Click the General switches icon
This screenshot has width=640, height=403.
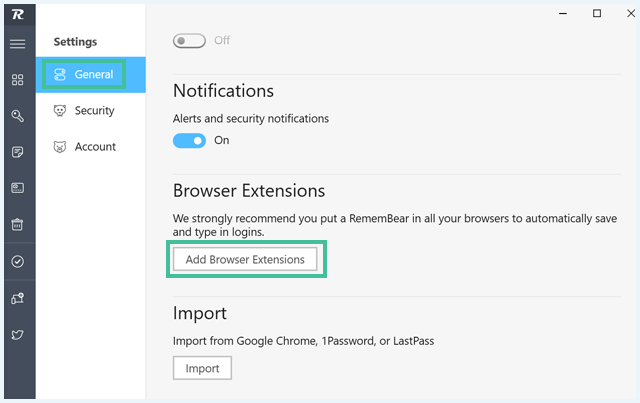(60, 74)
